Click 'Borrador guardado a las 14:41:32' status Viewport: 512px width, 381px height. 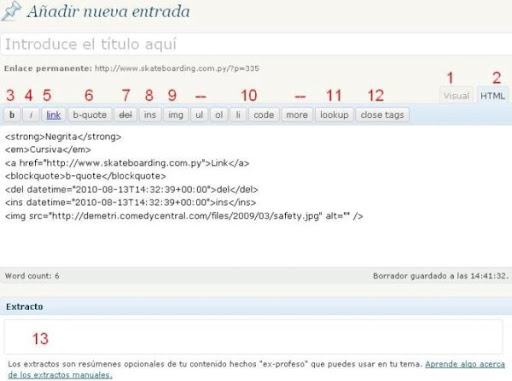pos(441,276)
